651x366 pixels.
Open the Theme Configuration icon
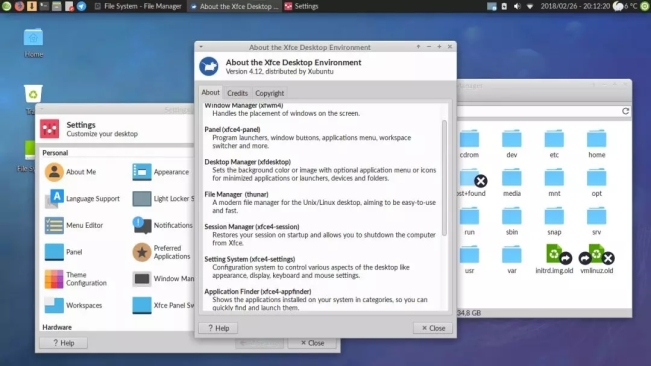(54, 279)
